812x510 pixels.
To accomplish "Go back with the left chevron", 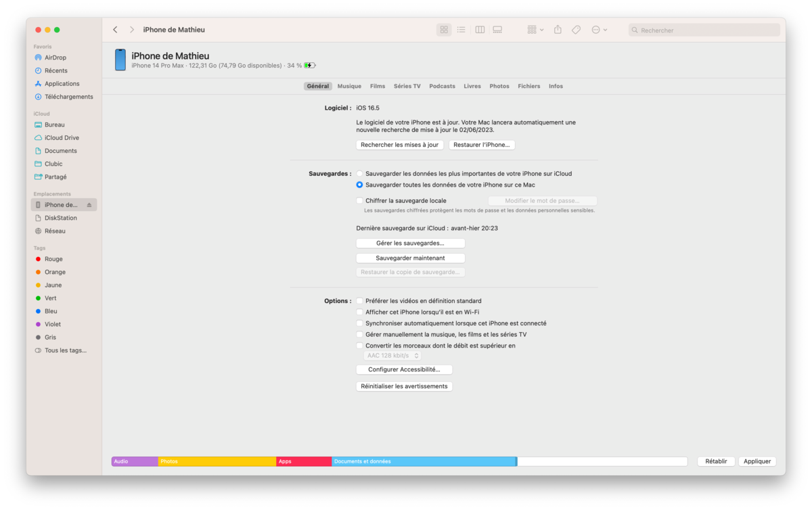I will pyautogui.click(x=115, y=30).
